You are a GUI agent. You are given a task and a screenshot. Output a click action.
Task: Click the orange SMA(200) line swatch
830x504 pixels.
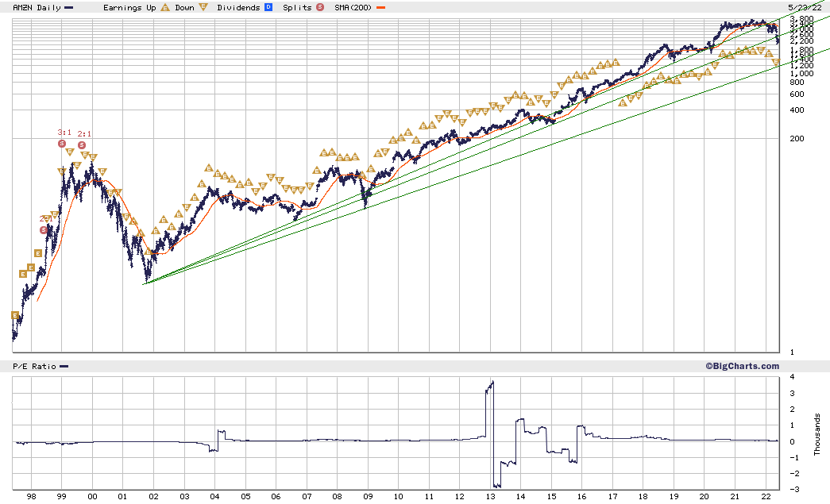click(380, 7)
